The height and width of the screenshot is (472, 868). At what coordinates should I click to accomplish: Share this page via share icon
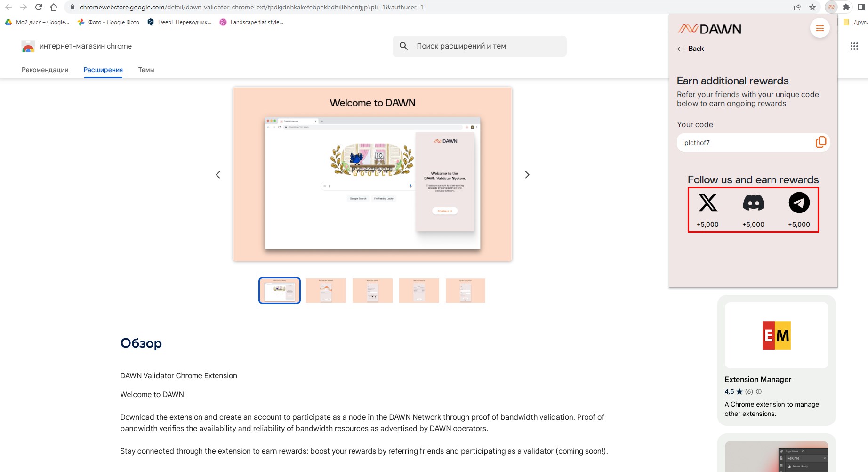coord(797,7)
